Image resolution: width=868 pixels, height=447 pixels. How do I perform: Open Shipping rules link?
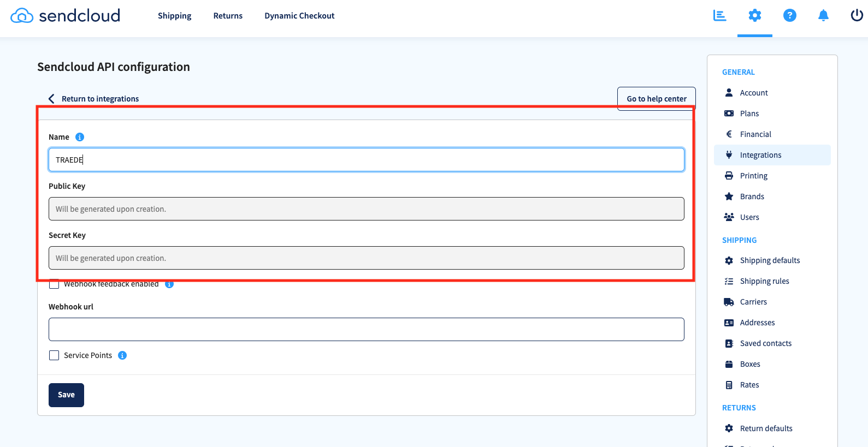764,281
